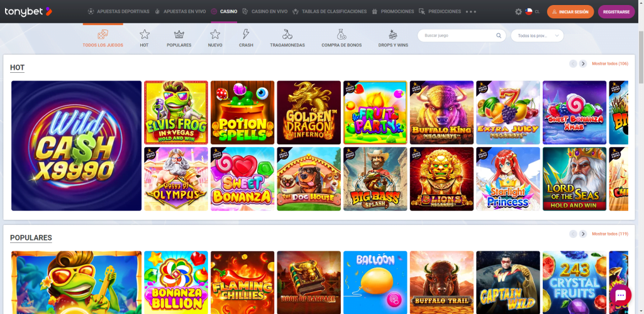Show previous games in Populares carousel
This screenshot has height=314, width=644.
click(x=573, y=234)
